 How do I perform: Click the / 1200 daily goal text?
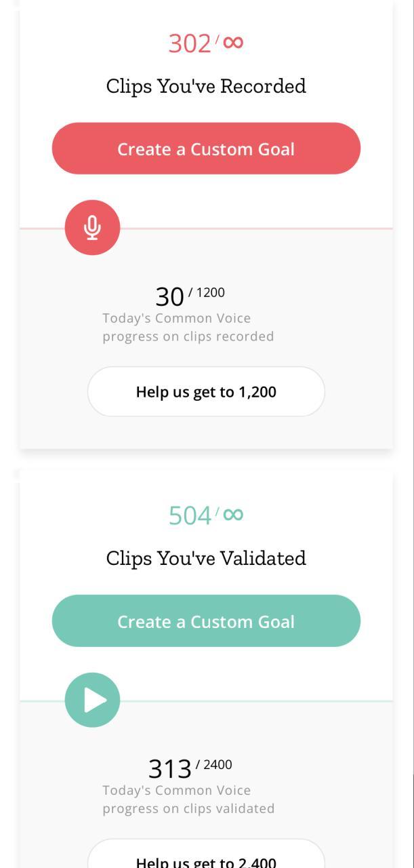[x=207, y=292]
